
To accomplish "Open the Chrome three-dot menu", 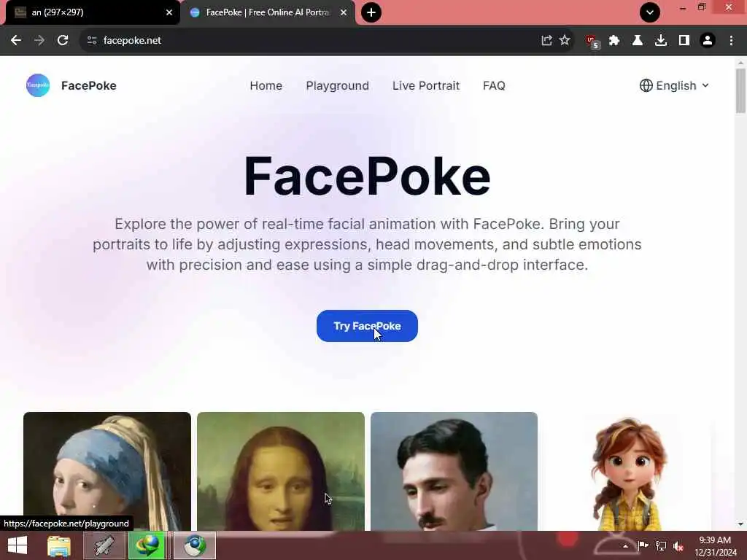I will click(731, 41).
